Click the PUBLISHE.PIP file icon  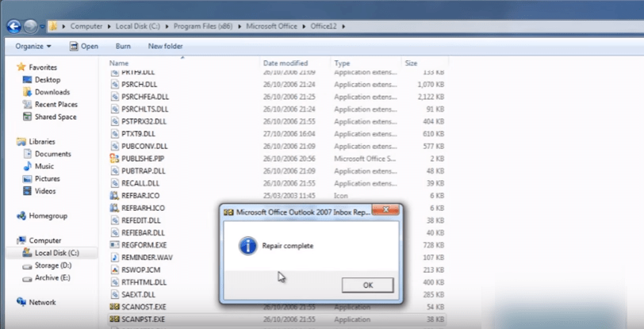(x=114, y=158)
